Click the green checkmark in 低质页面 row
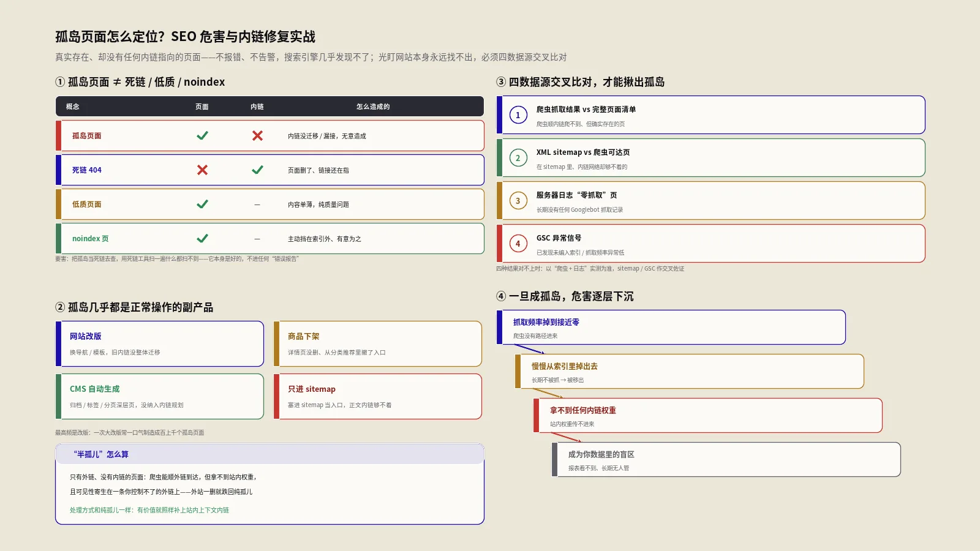980x551 pixels. pos(202,204)
